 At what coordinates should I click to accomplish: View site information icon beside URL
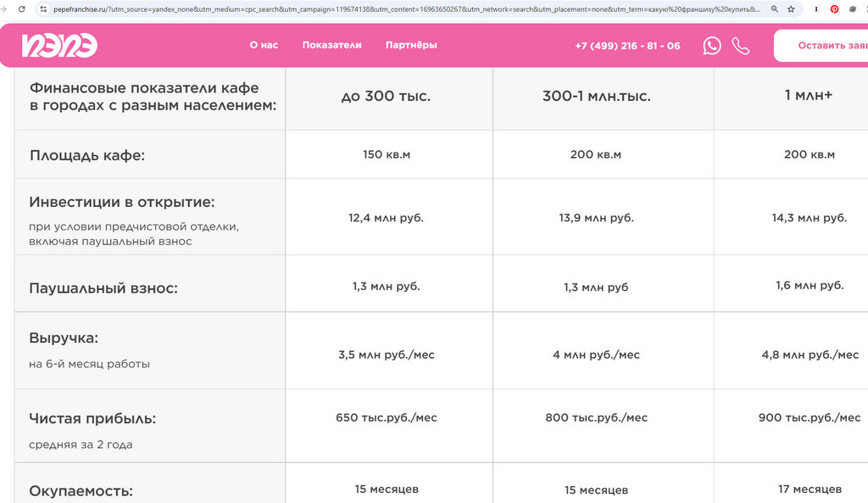point(43,9)
